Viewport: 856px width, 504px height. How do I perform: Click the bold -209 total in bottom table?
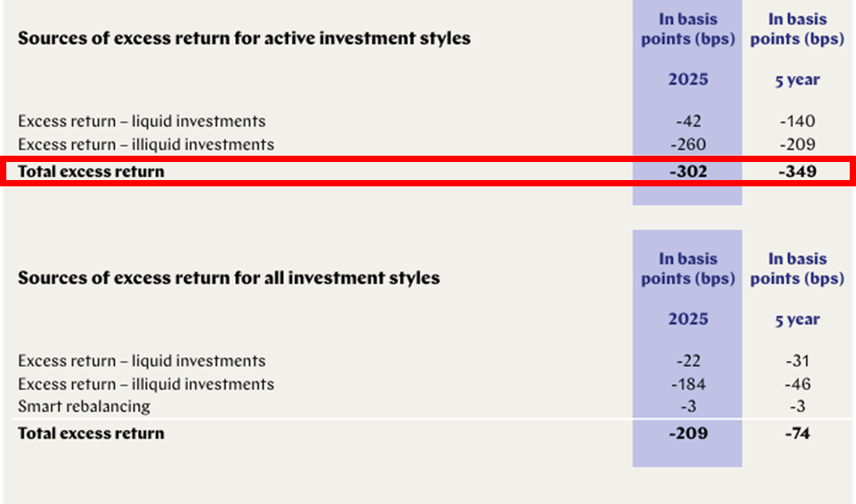coord(688,433)
